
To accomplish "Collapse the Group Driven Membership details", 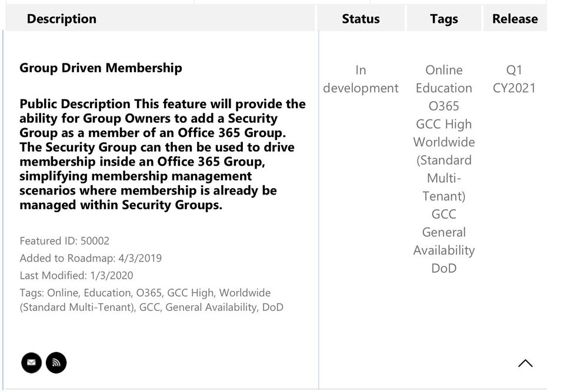I will point(525,363).
